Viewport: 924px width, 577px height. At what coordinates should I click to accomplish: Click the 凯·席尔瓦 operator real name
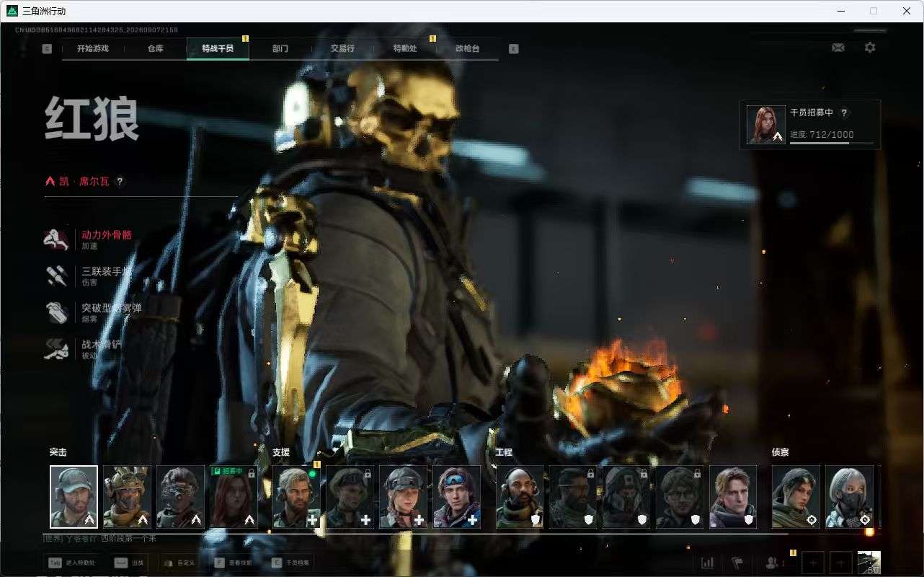[x=85, y=182]
